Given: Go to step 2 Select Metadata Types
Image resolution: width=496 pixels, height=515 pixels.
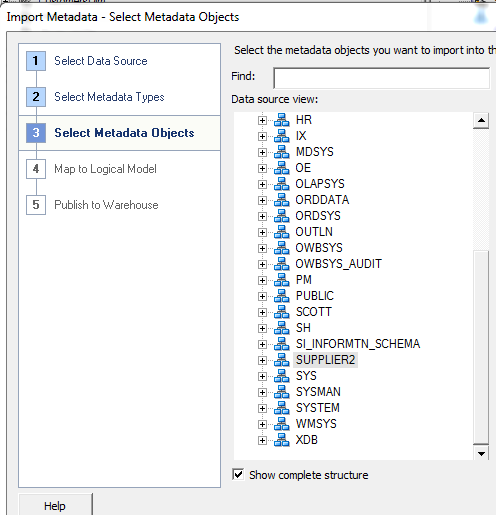Looking at the screenshot, I should coord(109,97).
